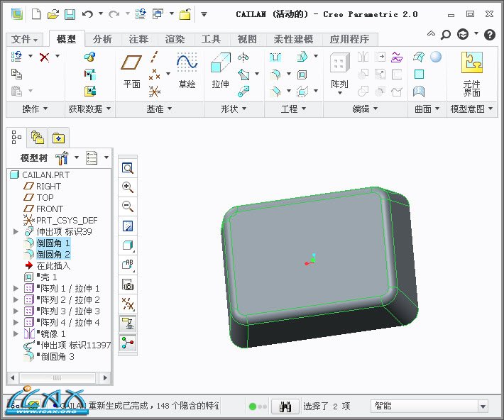Toggle the datum display filters icon
This screenshot has width=504, height=420.
128,304
